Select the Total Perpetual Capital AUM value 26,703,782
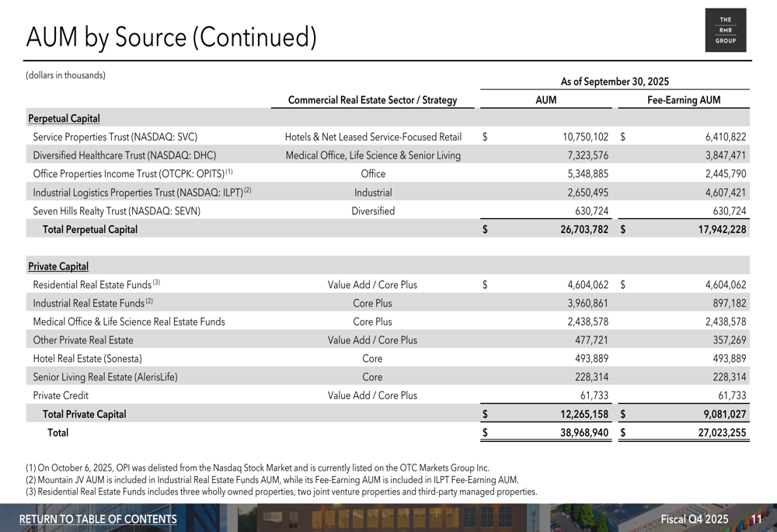Screen dimensions: 777x532 tap(584, 229)
